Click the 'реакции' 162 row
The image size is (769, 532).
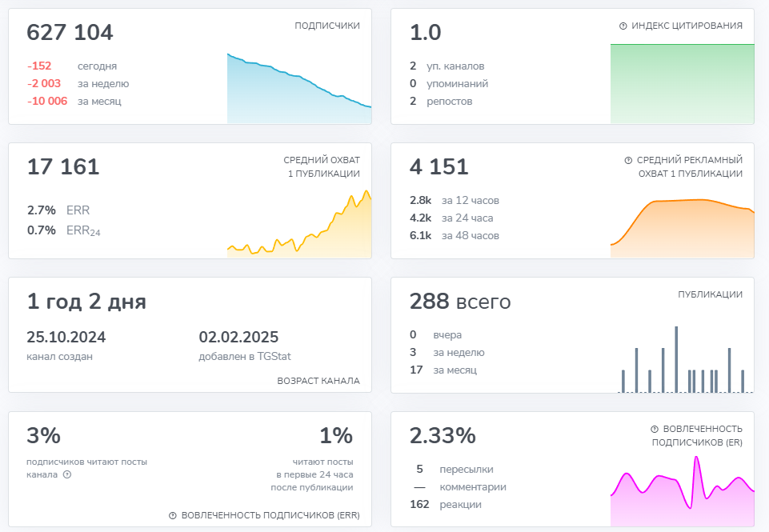point(445,505)
